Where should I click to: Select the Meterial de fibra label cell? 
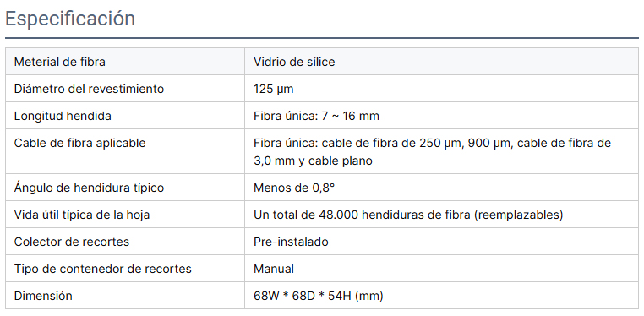point(125,62)
